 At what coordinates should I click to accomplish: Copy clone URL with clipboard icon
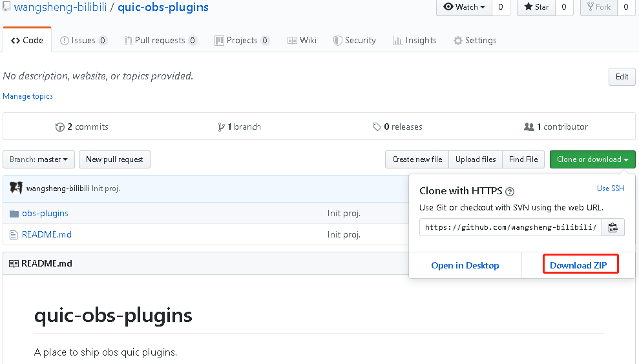(x=613, y=227)
